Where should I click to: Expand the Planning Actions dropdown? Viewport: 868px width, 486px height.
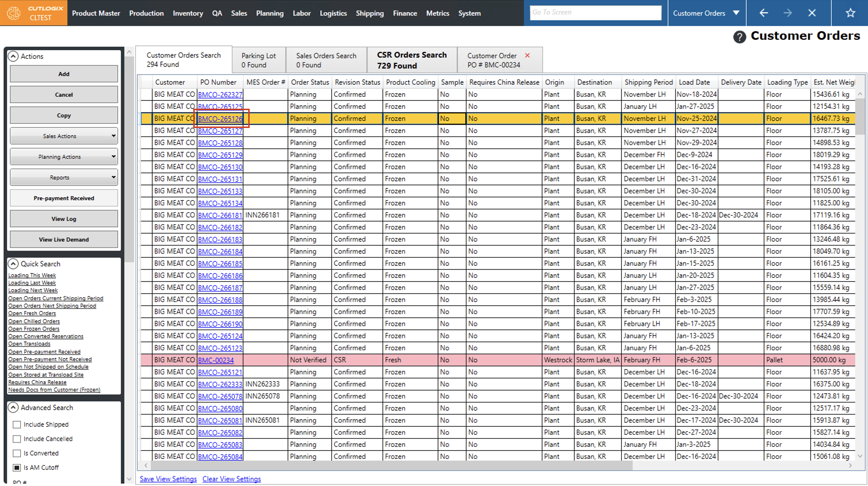(x=64, y=157)
